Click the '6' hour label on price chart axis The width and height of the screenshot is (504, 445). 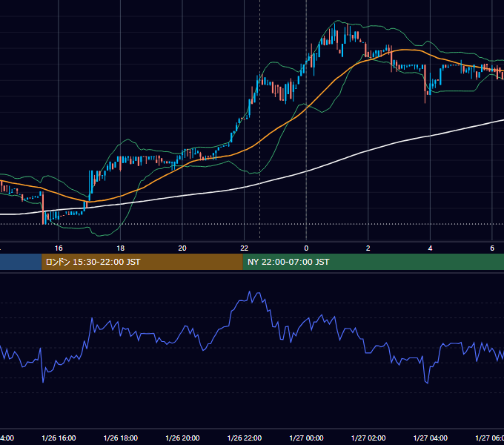492,248
